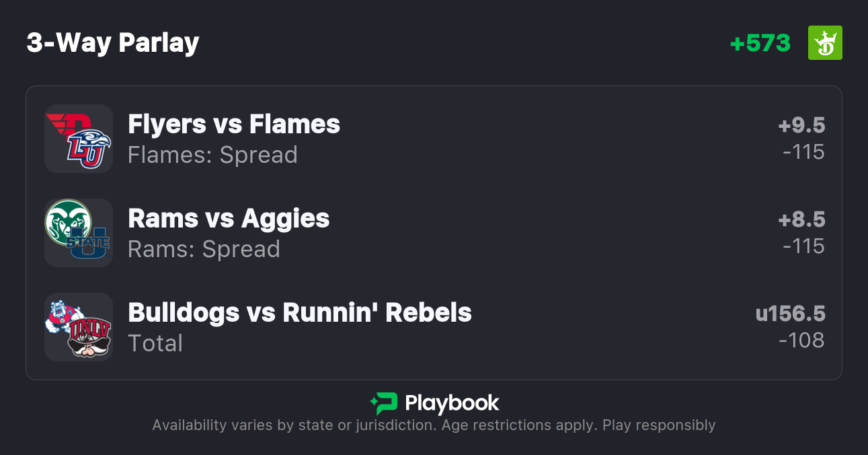Click the +573 parlay odds
This screenshot has width=868, height=455.
pos(760,43)
